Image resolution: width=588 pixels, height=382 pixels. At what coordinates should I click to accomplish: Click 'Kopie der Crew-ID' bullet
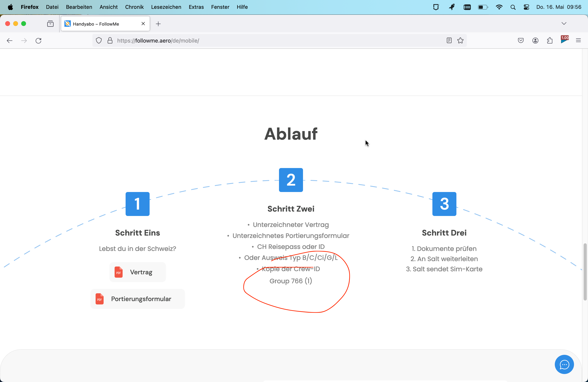[x=291, y=269]
